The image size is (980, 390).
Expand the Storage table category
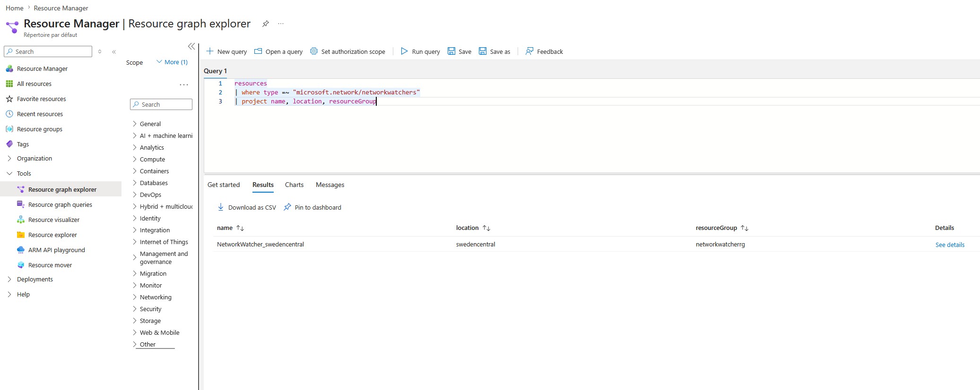click(x=135, y=321)
